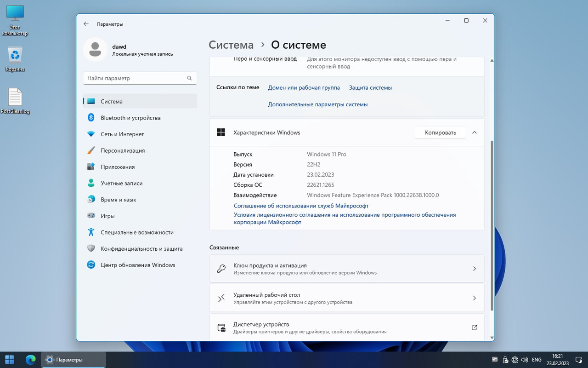Click the Удаленный рабочий стол icon

pos(221,298)
